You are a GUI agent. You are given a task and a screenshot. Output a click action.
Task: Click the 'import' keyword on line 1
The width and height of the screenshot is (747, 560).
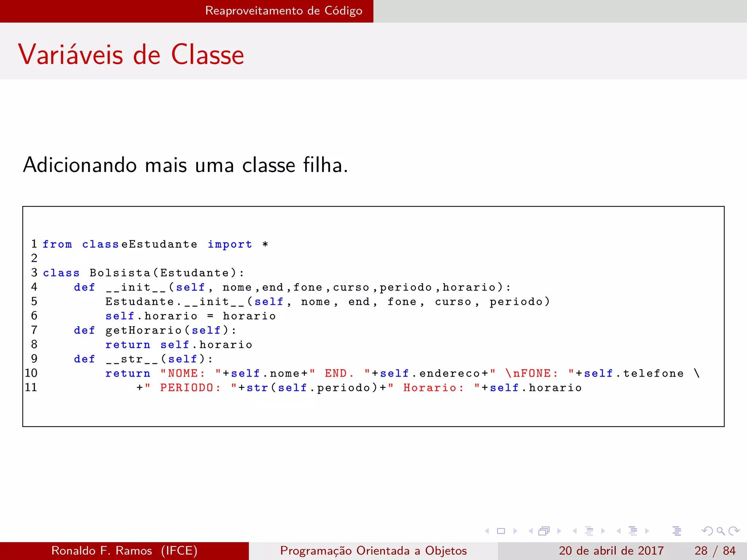pos(230,244)
